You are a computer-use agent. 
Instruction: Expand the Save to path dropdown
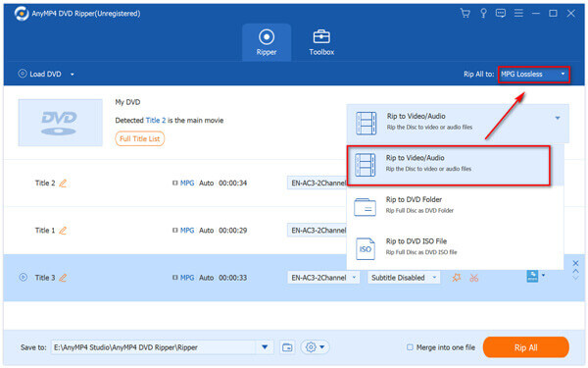[x=265, y=347]
